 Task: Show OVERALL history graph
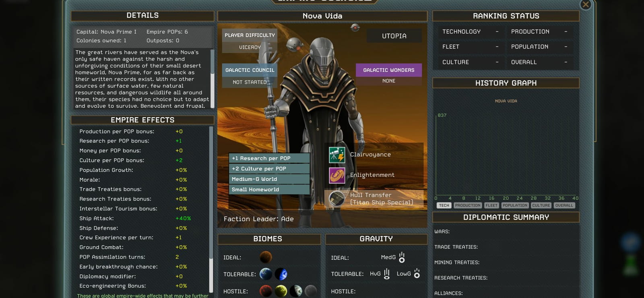pyautogui.click(x=564, y=205)
